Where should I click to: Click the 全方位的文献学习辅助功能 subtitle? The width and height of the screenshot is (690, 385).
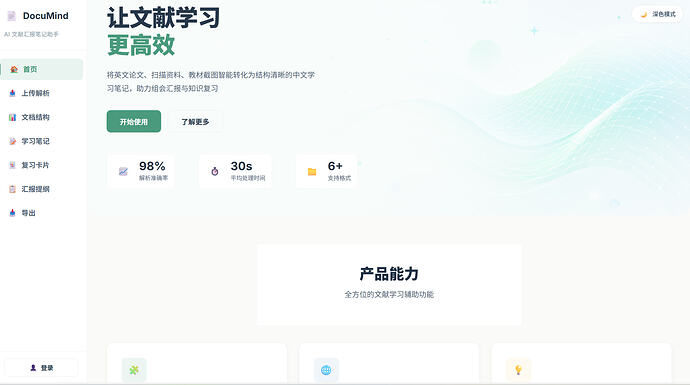389,294
